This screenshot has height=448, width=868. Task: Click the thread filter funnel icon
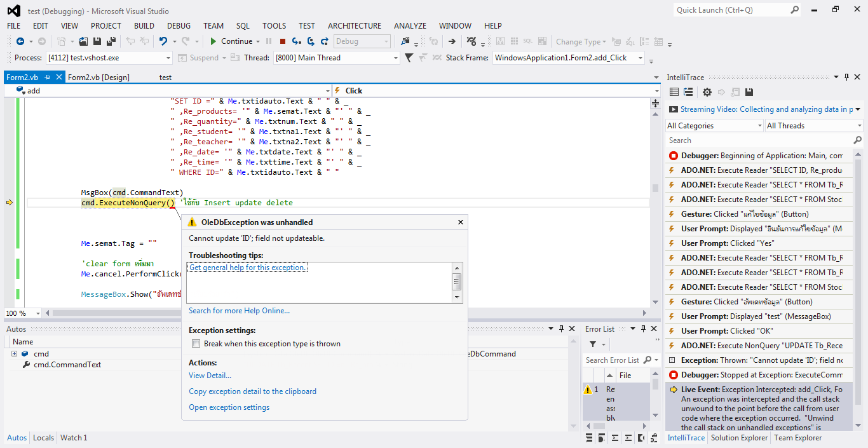[409, 58]
